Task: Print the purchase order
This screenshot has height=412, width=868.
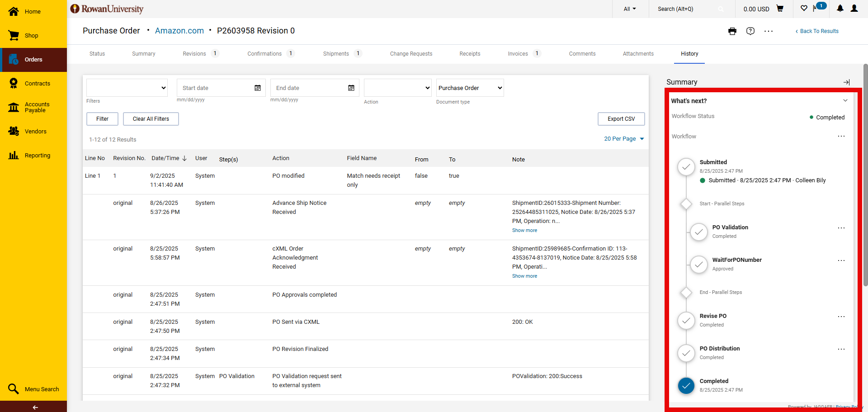Action: pyautogui.click(x=732, y=31)
